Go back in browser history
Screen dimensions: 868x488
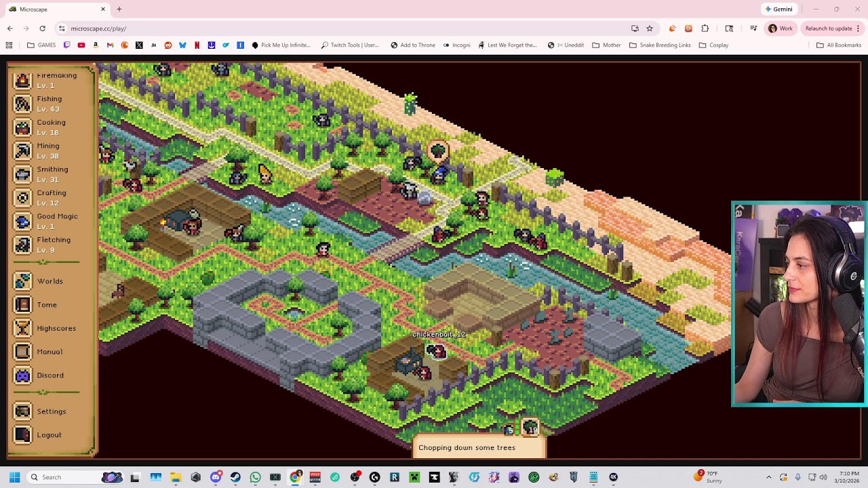9,28
